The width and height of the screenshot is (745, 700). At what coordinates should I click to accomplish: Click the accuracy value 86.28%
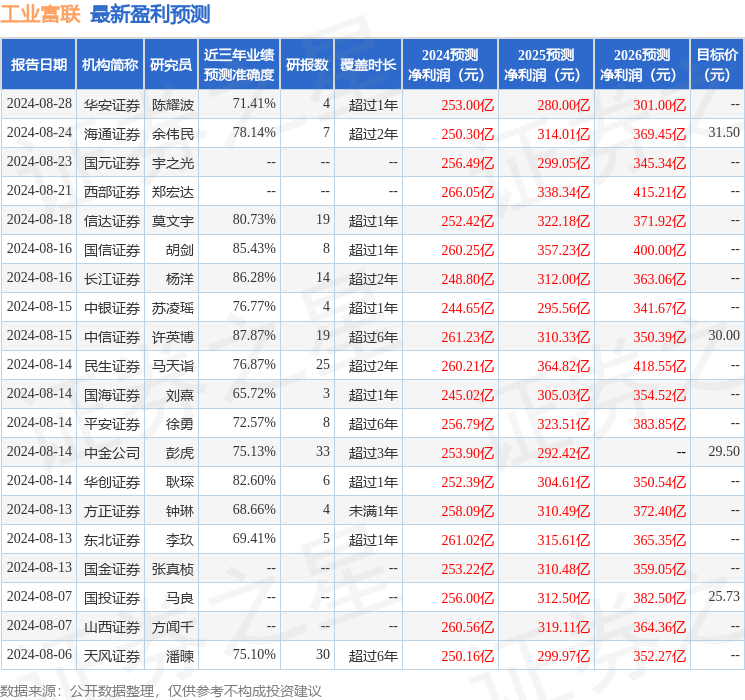[x=254, y=277]
